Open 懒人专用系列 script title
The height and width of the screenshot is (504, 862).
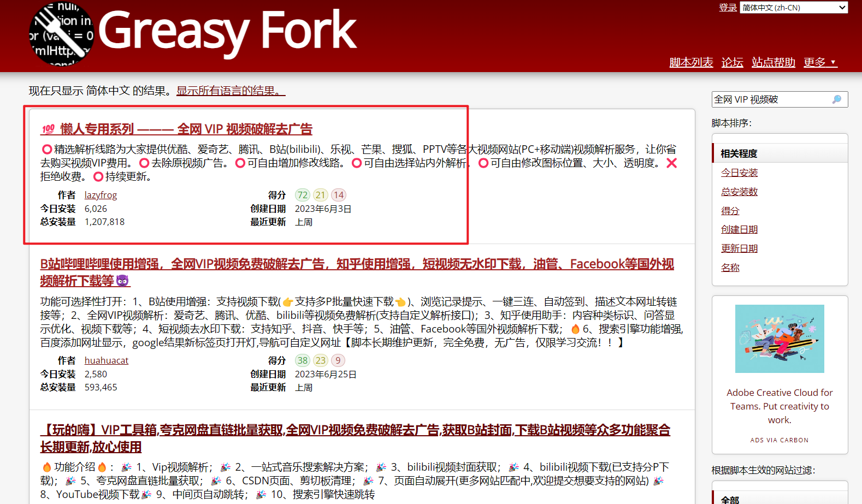click(176, 129)
